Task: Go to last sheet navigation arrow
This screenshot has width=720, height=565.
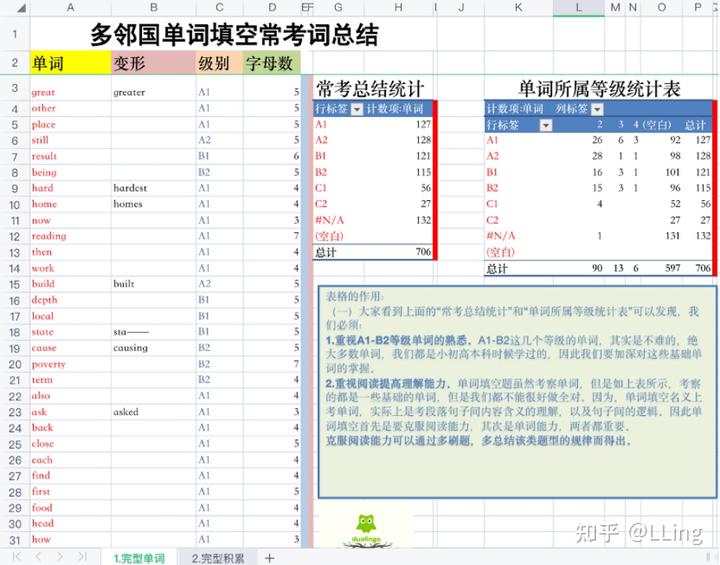Action: click(x=82, y=556)
